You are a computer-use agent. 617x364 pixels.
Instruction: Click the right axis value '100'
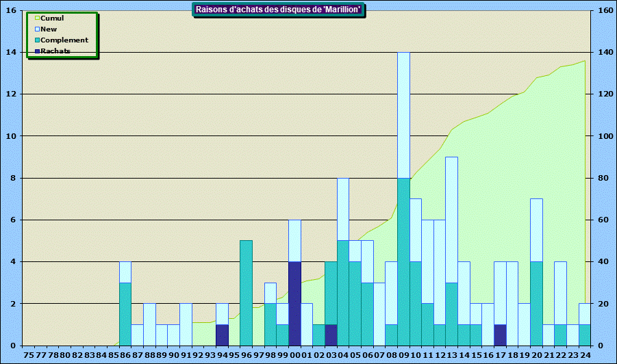(x=605, y=136)
